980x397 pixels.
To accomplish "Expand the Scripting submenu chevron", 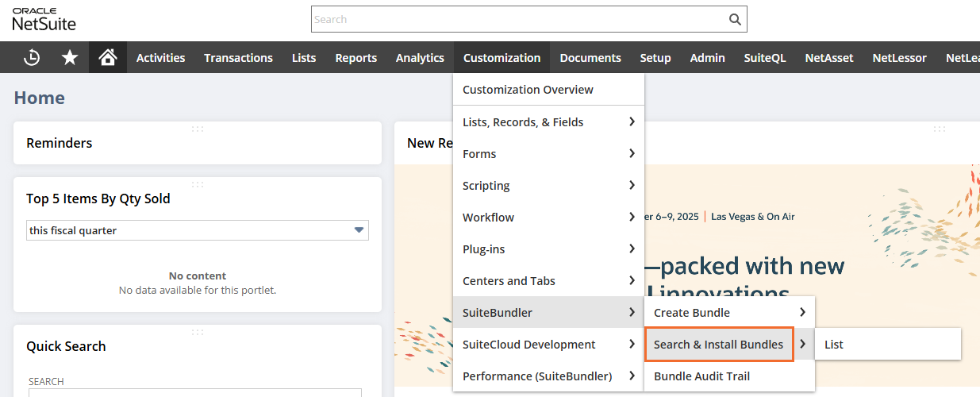I will coord(632,185).
